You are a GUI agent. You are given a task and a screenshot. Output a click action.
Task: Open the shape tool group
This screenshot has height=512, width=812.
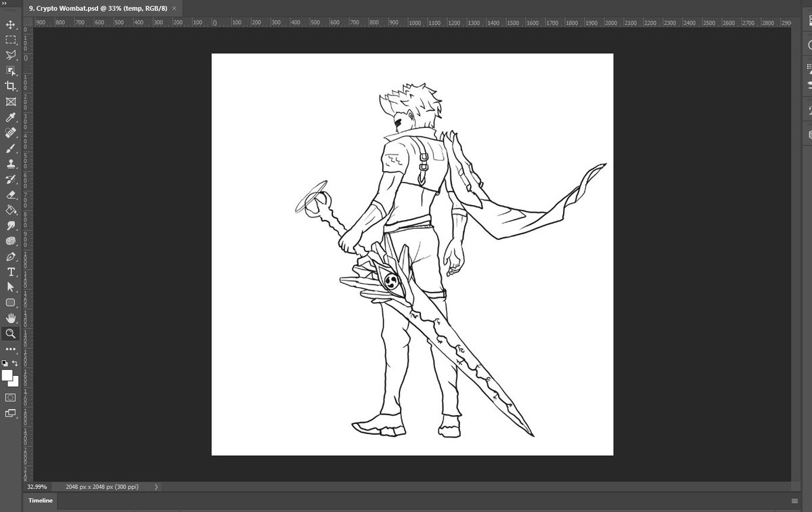[x=9, y=303]
